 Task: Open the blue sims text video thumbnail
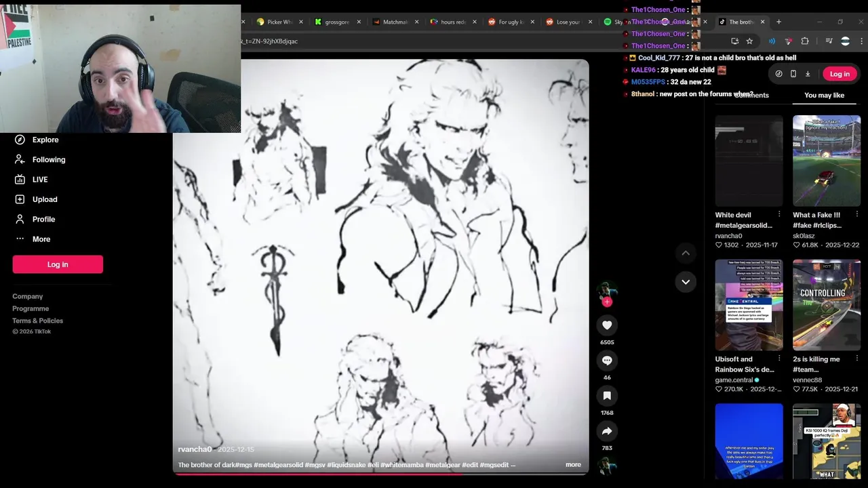coord(749,441)
